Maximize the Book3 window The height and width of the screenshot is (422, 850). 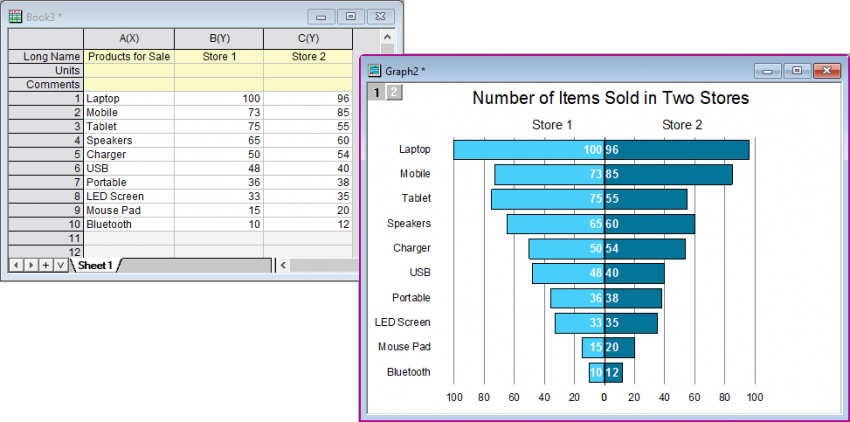point(351,17)
